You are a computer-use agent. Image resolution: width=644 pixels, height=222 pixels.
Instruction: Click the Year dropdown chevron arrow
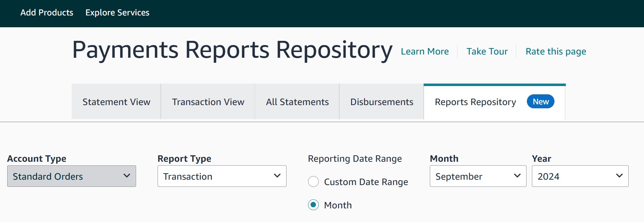click(619, 176)
